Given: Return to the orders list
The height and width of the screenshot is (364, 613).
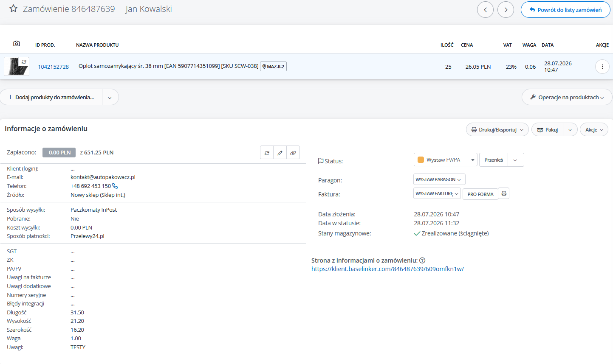Looking at the screenshot, I should (x=565, y=10).
